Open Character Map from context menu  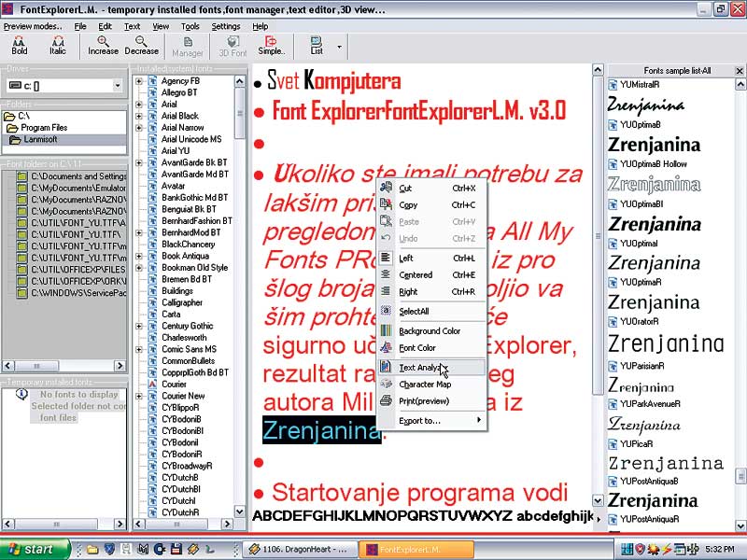432,385
